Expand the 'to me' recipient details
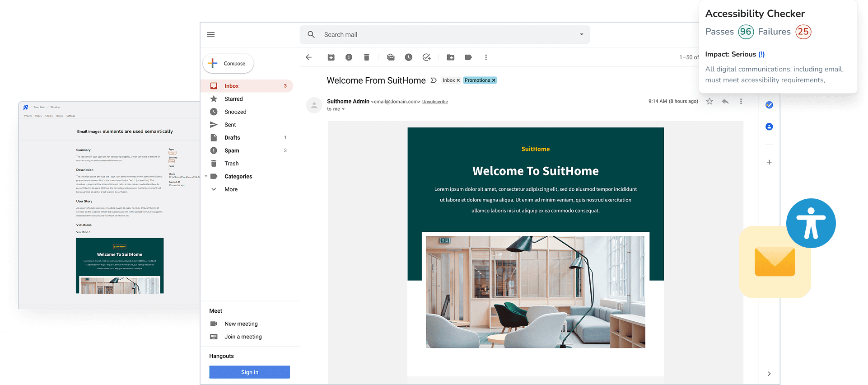 click(343, 109)
